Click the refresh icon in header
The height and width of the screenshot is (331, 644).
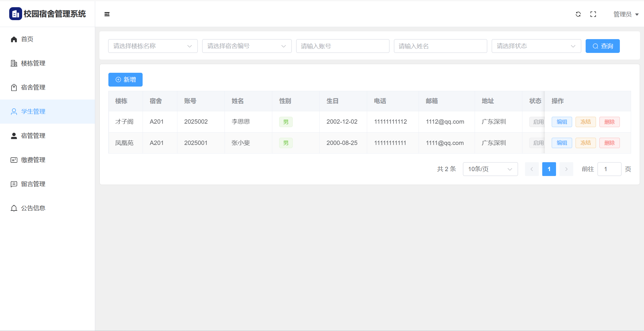point(578,14)
